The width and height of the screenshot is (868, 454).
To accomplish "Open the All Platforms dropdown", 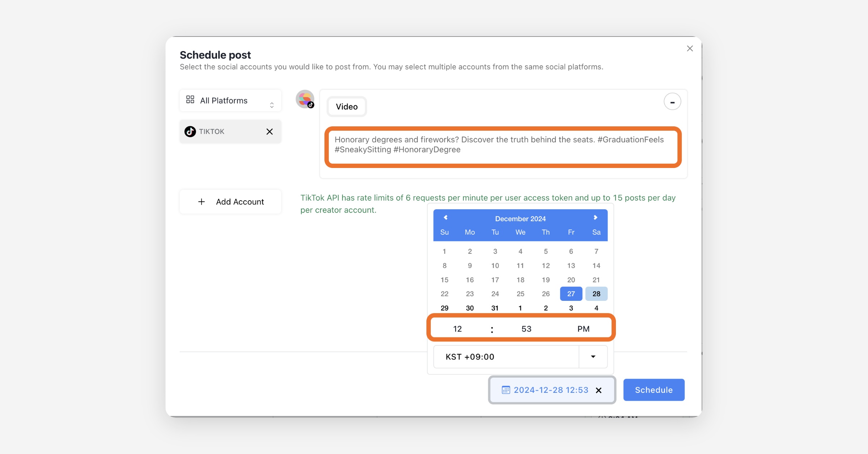I will (230, 101).
